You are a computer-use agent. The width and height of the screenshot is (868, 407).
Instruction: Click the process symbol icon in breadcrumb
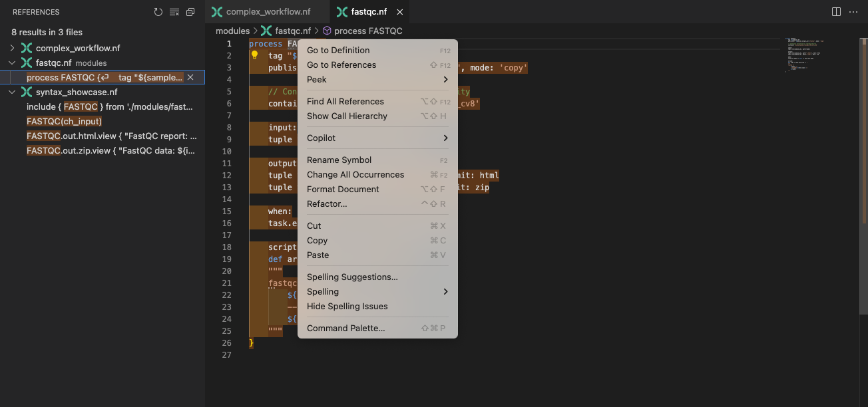(327, 31)
